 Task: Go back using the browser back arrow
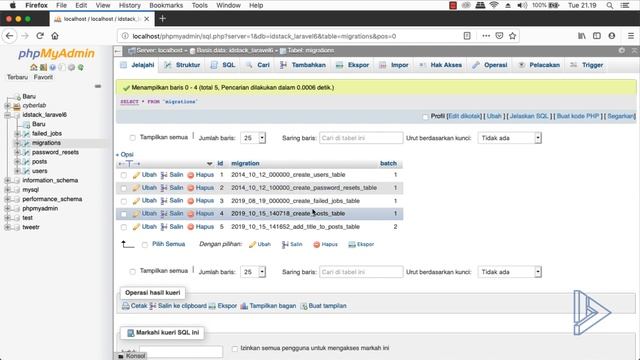coord(9,36)
